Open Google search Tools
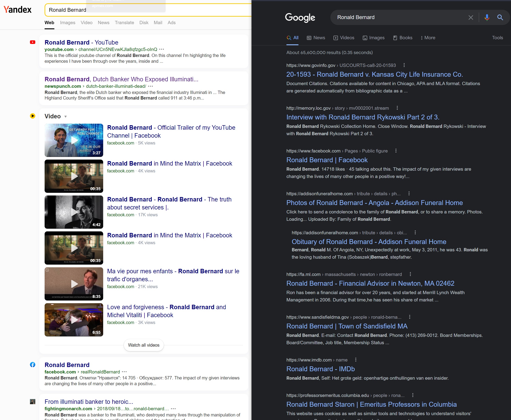 pos(497,38)
